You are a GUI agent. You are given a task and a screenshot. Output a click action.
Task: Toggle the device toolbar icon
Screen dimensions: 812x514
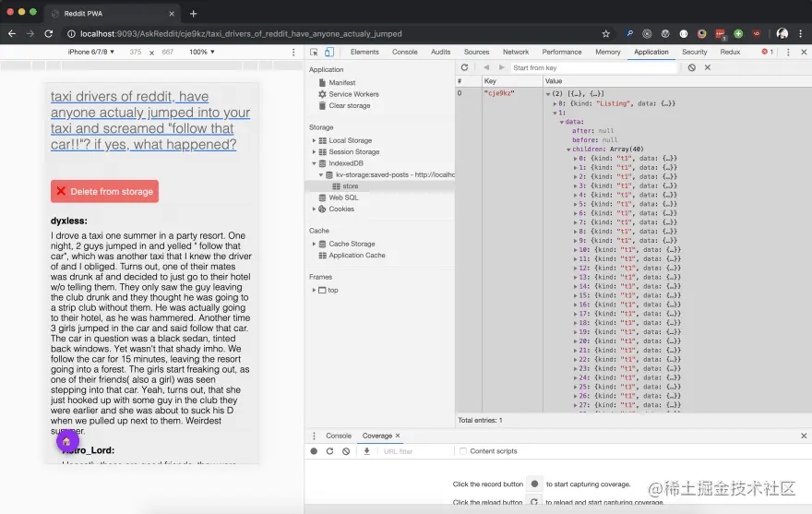(x=329, y=52)
